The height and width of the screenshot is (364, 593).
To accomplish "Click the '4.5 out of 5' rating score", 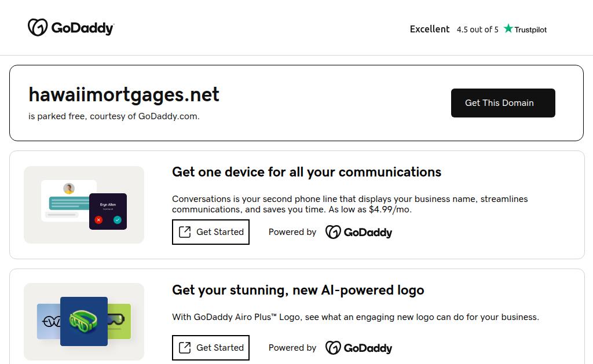I will 477,30.
